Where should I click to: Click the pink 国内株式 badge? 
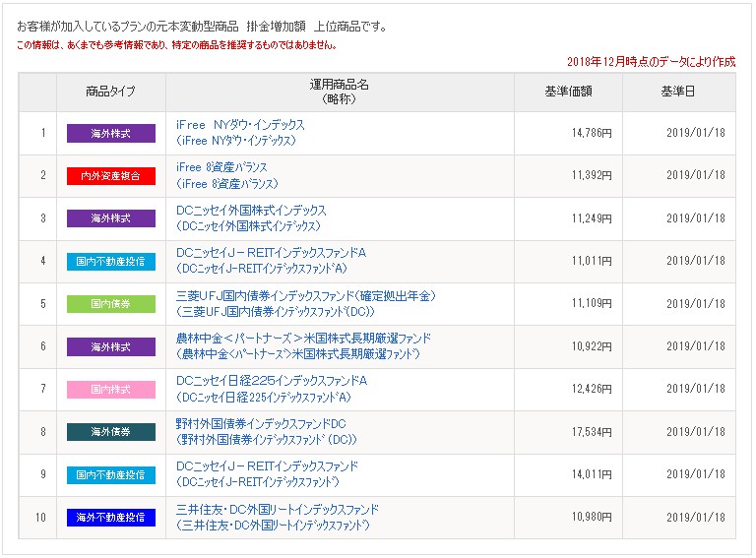(x=111, y=389)
